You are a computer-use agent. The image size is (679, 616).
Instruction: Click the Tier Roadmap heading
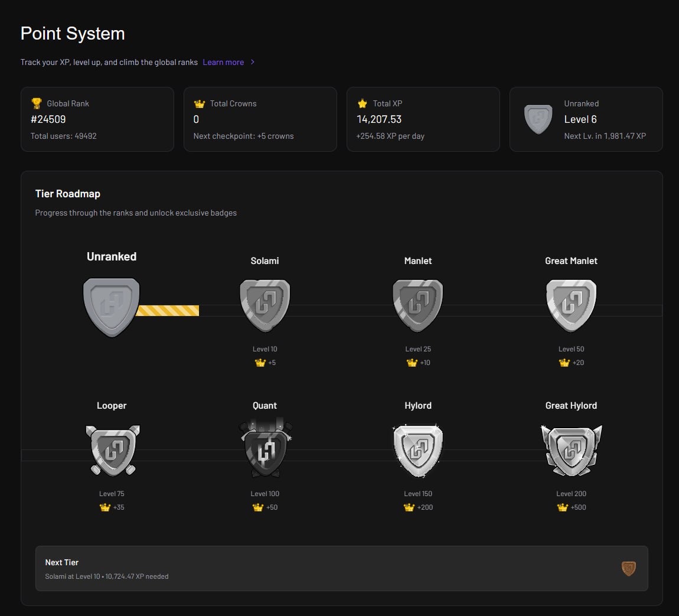[x=68, y=194]
